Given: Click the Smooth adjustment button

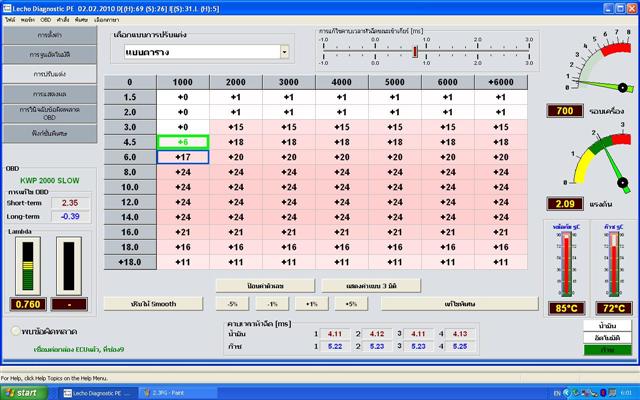Looking at the screenshot, I should coord(153,304).
